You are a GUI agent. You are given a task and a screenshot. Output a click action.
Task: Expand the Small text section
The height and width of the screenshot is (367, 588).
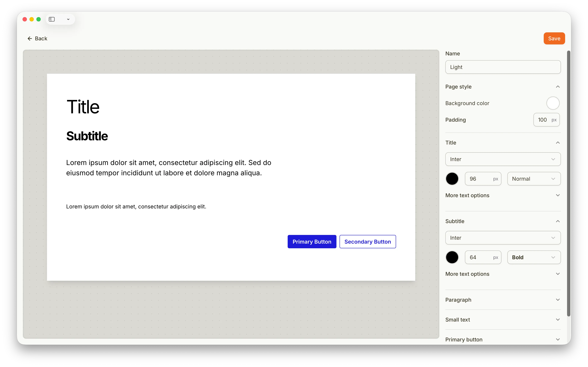[558, 320]
